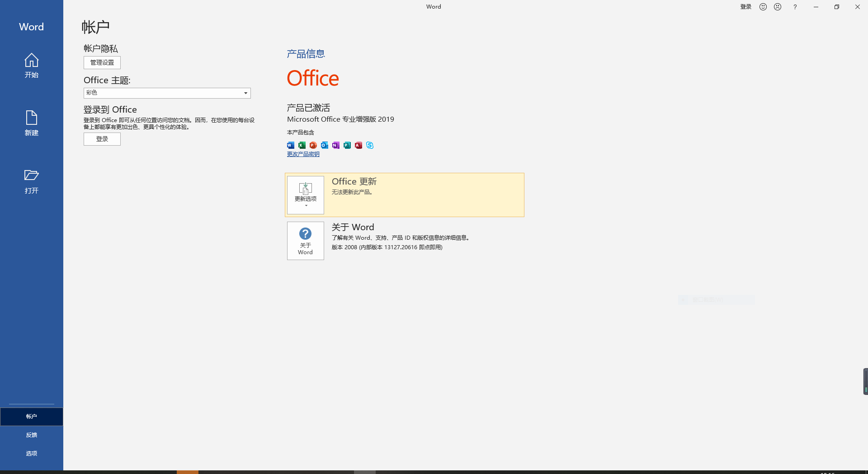Click the Office logo text
Viewport: 868px width, 474px height.
313,78
